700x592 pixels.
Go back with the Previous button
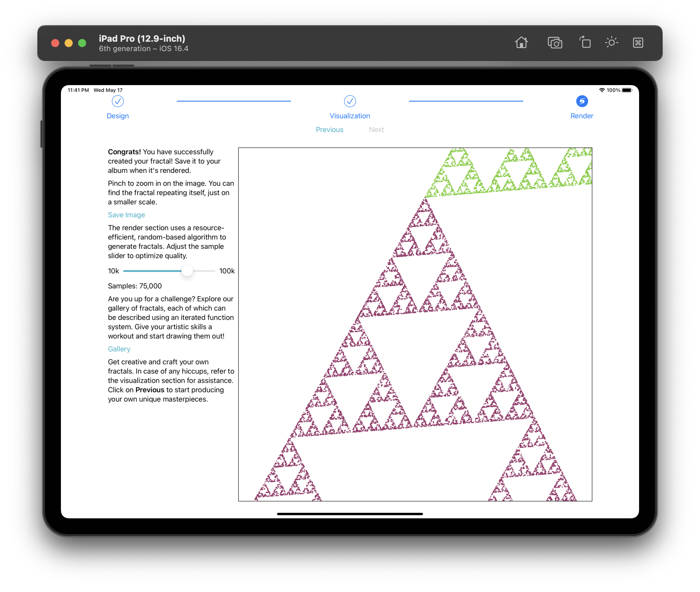[x=329, y=129]
